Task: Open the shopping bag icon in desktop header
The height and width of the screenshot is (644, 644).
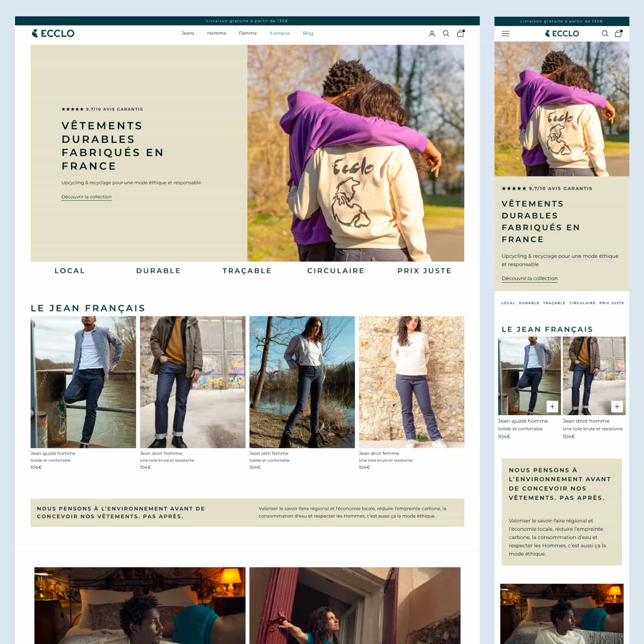Action: click(460, 34)
